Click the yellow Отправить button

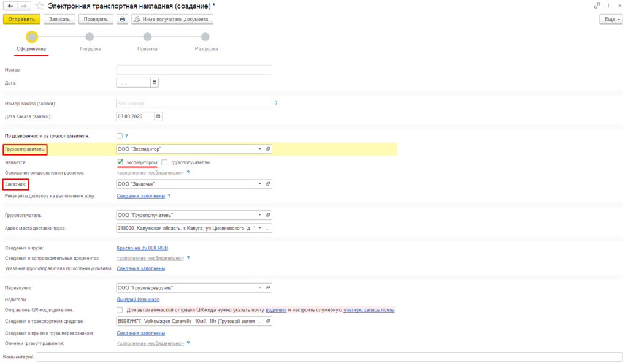(x=21, y=19)
